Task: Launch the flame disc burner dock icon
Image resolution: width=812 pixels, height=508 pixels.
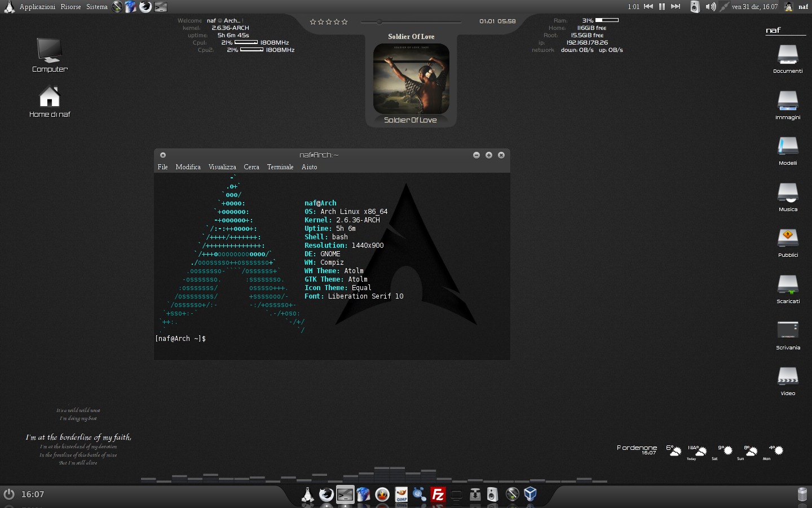Action: point(382,494)
